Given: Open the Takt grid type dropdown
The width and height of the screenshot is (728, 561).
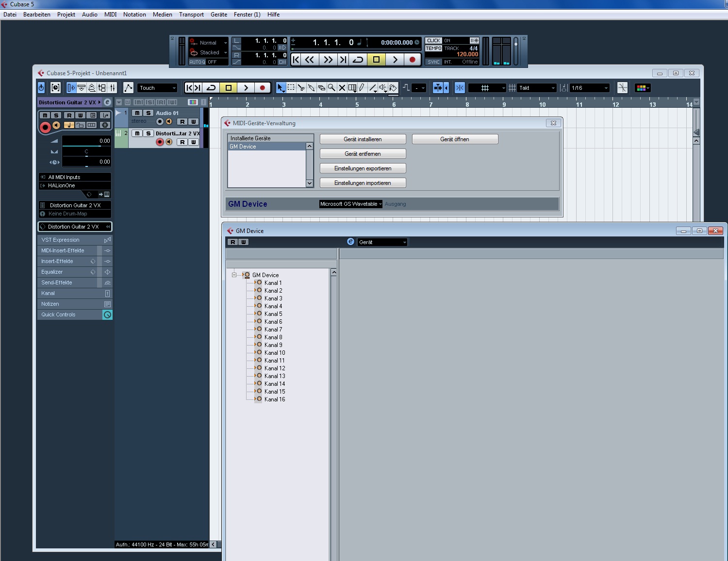Looking at the screenshot, I should pos(536,88).
